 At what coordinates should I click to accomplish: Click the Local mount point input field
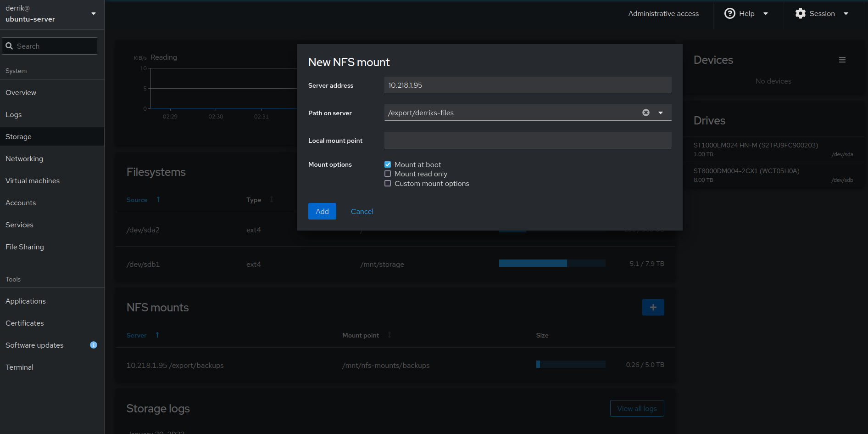[x=528, y=140]
